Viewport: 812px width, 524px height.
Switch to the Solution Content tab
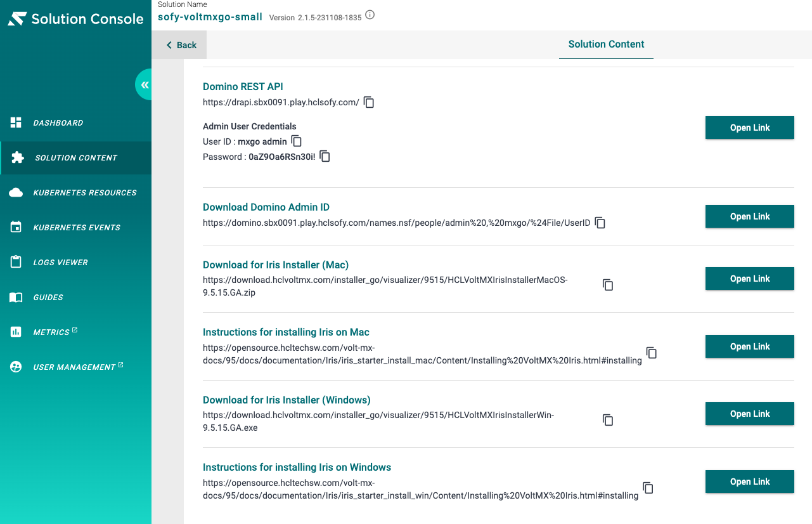[606, 44]
